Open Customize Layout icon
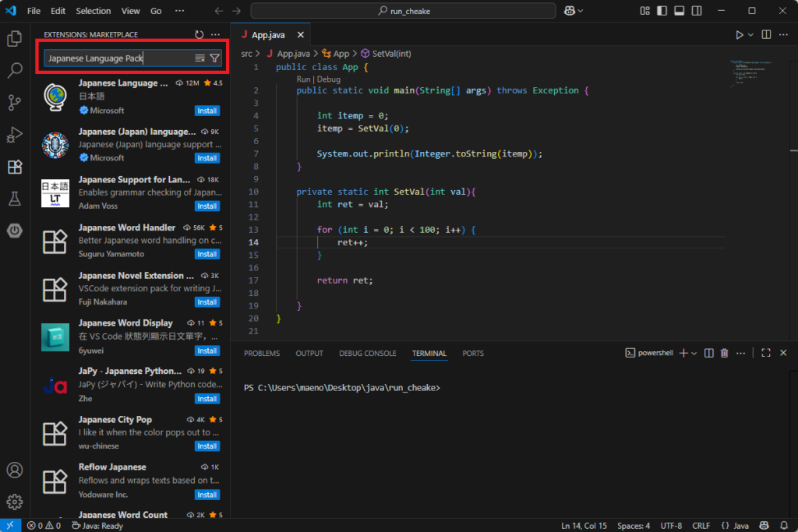 tap(644, 11)
